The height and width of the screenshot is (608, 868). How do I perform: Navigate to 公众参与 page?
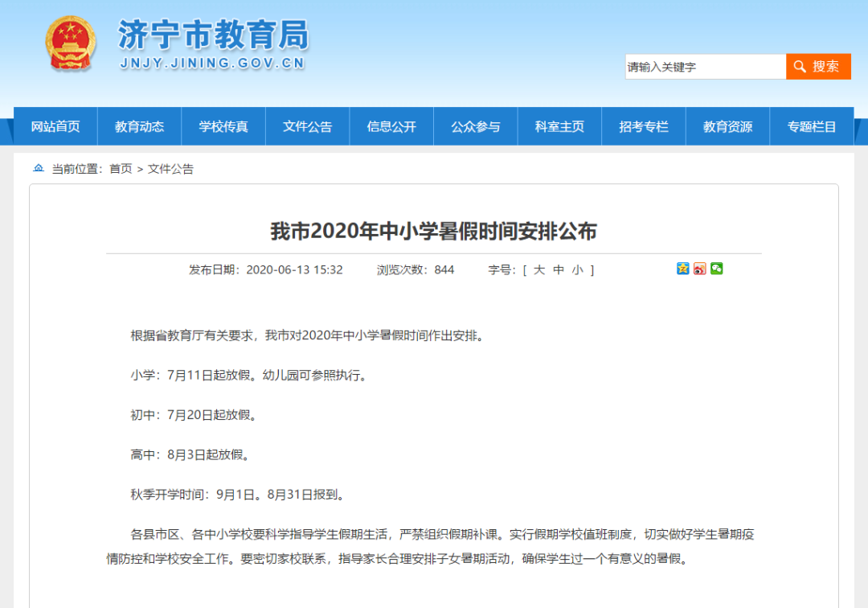pos(475,126)
